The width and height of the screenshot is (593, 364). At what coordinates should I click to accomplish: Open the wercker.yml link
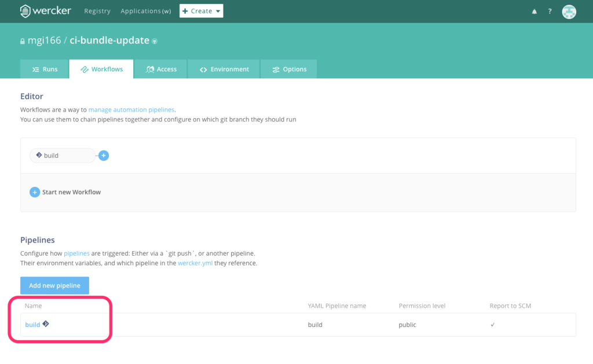click(195, 263)
